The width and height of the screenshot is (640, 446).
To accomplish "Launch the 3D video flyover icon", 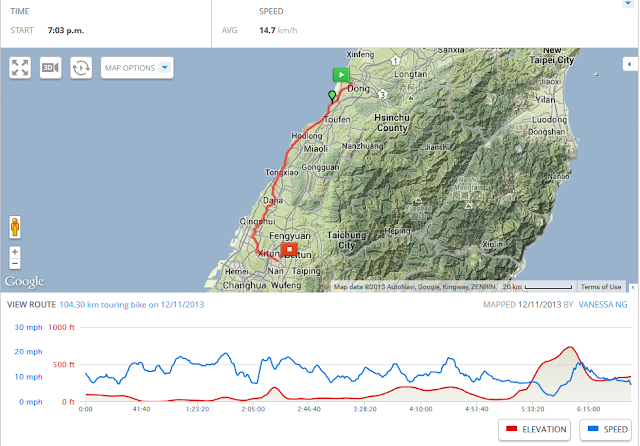I will (x=51, y=68).
